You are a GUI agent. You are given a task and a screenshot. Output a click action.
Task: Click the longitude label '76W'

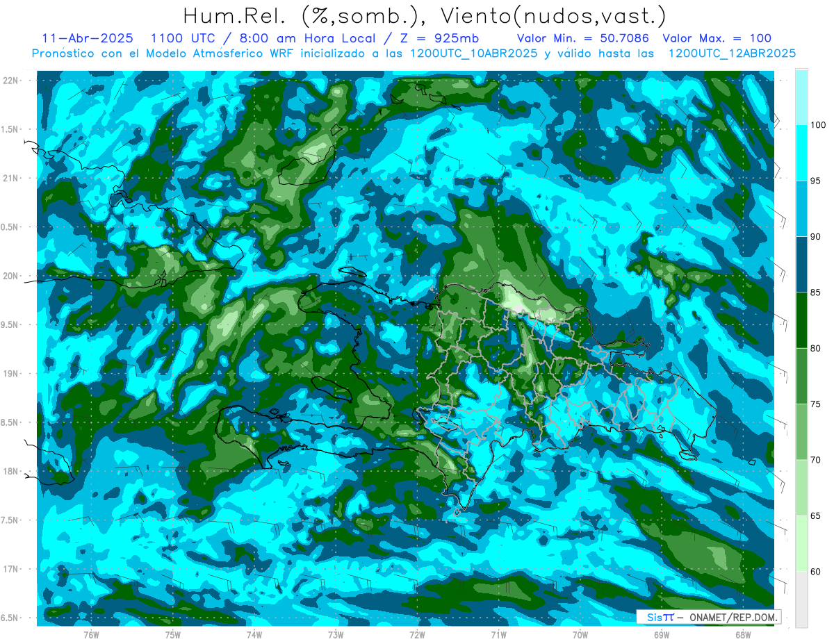click(x=91, y=634)
